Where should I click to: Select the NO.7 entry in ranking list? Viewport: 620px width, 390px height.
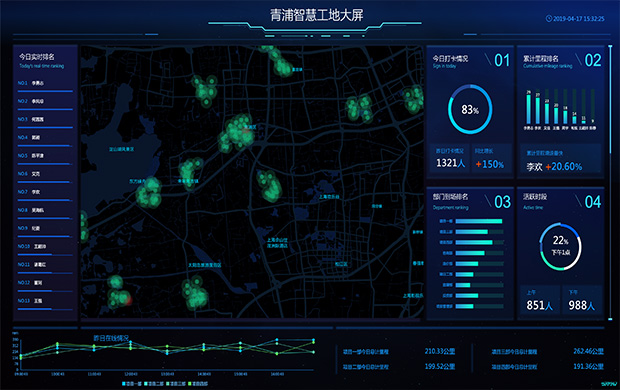[x=45, y=192]
